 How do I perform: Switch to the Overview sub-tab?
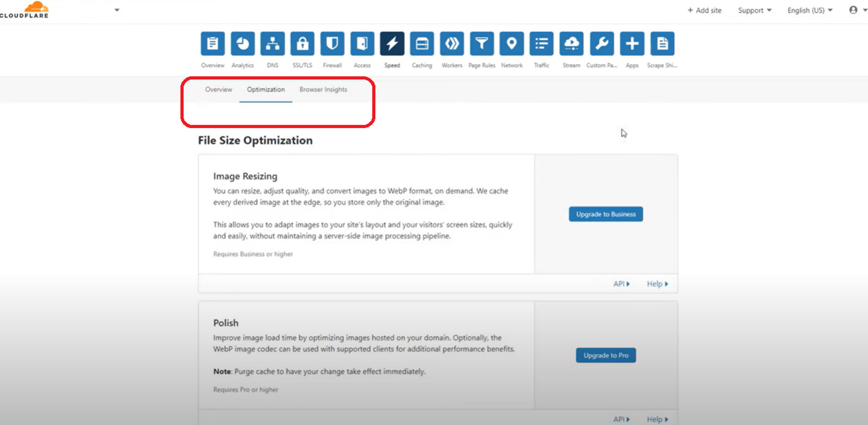pos(219,89)
